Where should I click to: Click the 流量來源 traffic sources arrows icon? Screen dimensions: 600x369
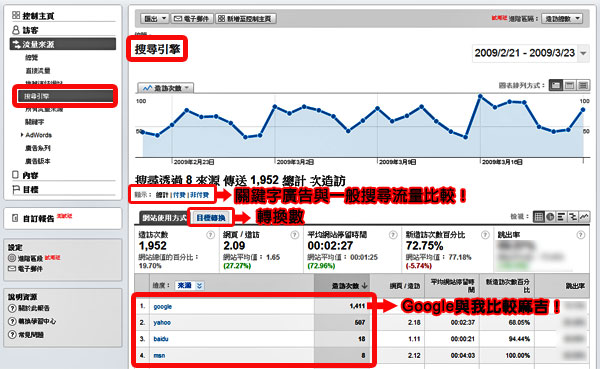pos(16,44)
